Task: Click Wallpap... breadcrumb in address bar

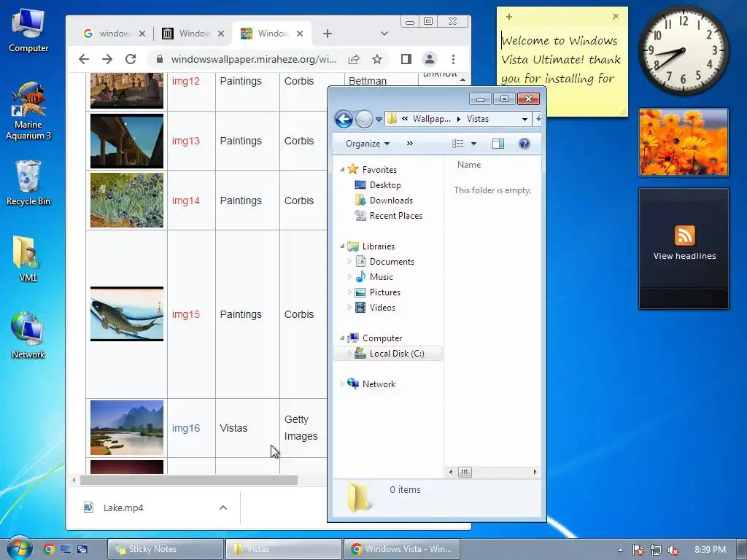Action: click(x=432, y=119)
